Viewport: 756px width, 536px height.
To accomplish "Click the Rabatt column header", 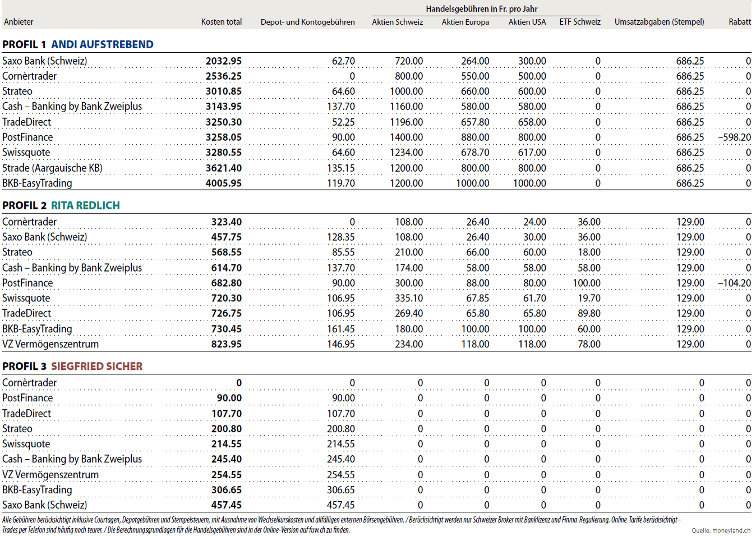I will [x=740, y=22].
